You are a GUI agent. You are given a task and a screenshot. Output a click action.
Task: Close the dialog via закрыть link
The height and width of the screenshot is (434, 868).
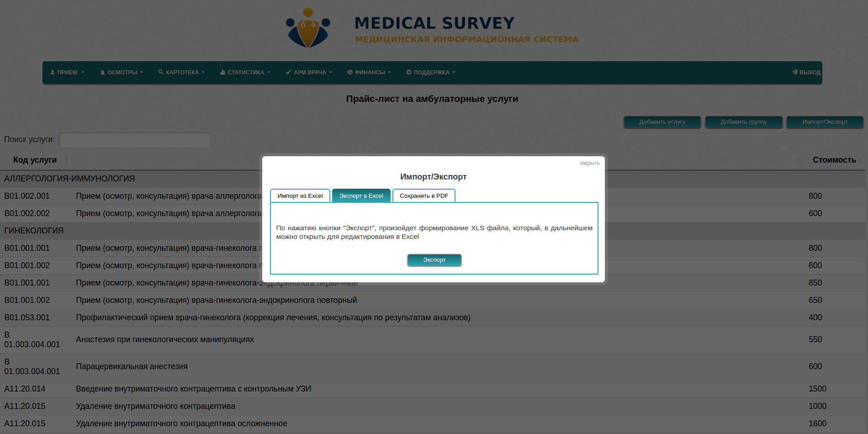point(589,163)
